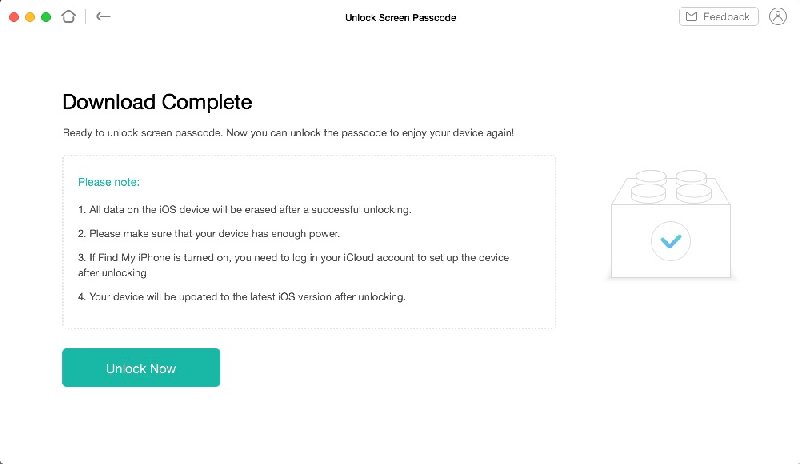Select the 'Please note:' label
This screenshot has height=464, width=800.
[x=108, y=182]
